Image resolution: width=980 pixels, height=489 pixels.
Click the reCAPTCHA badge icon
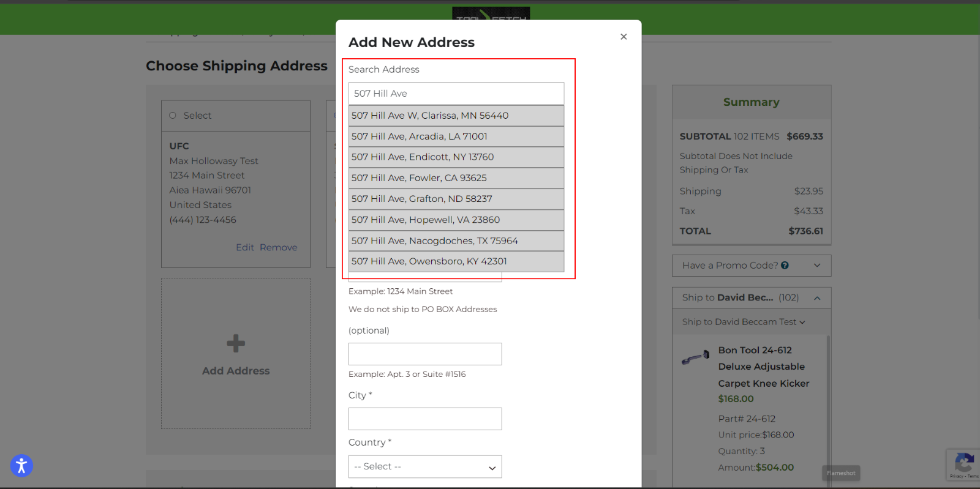click(x=964, y=463)
